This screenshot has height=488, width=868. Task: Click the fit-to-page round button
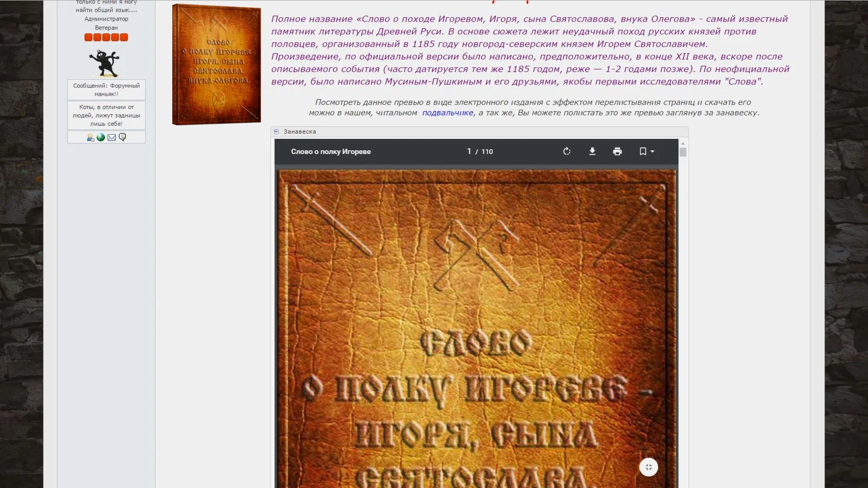649,467
